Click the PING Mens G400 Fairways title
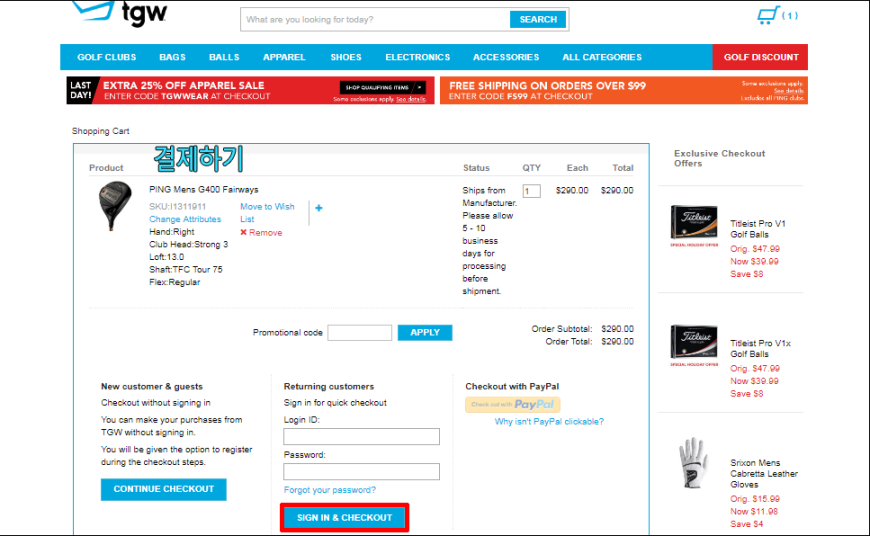870x536 pixels. tap(204, 190)
